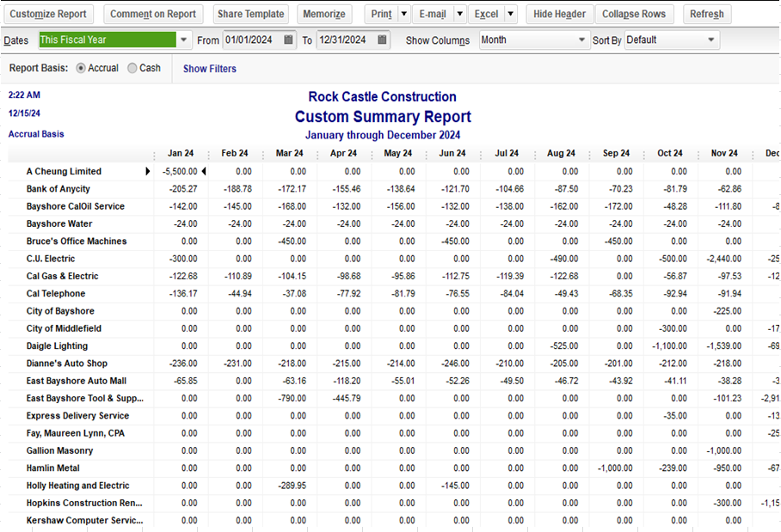Refresh the report
The image size is (781, 532).
click(x=706, y=15)
